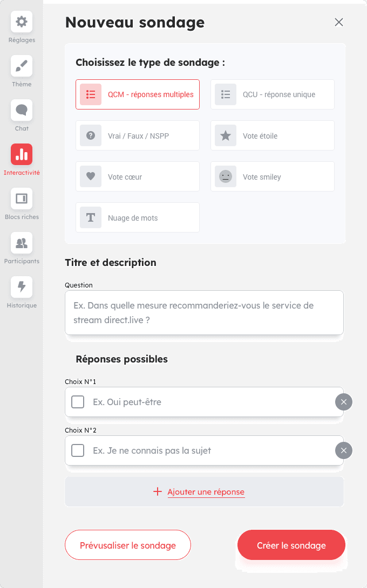367x588 pixels.
Task: Tick the checkbox for Choix N°1
Action: tap(78, 402)
